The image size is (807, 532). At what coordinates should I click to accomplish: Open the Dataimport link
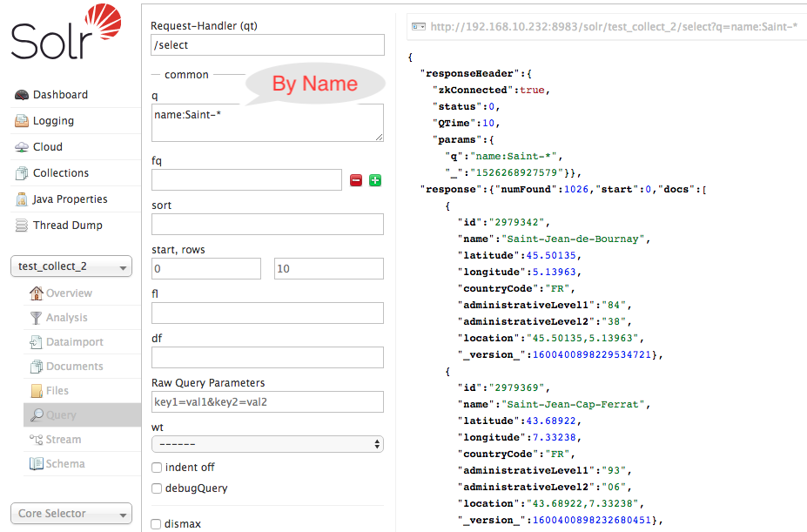(x=75, y=342)
